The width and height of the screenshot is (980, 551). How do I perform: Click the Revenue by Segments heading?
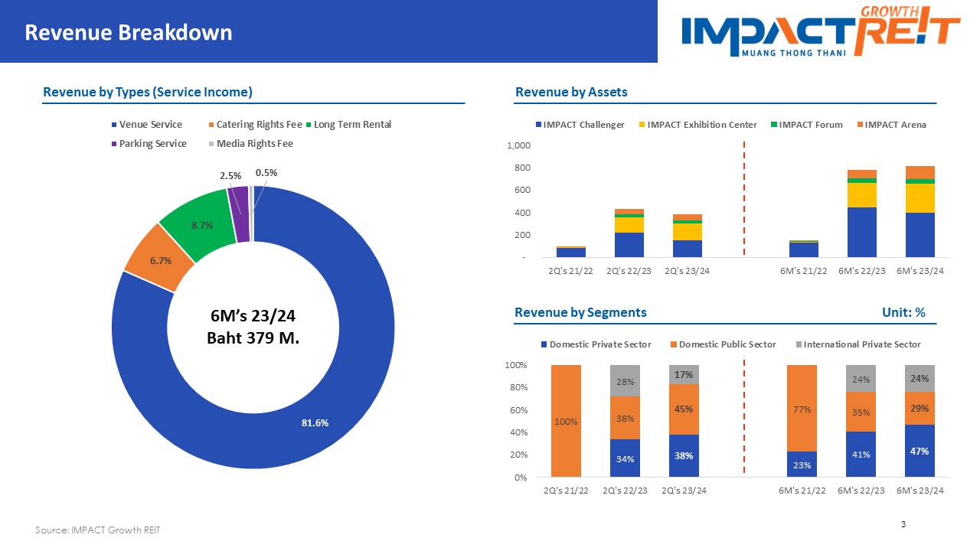580,312
